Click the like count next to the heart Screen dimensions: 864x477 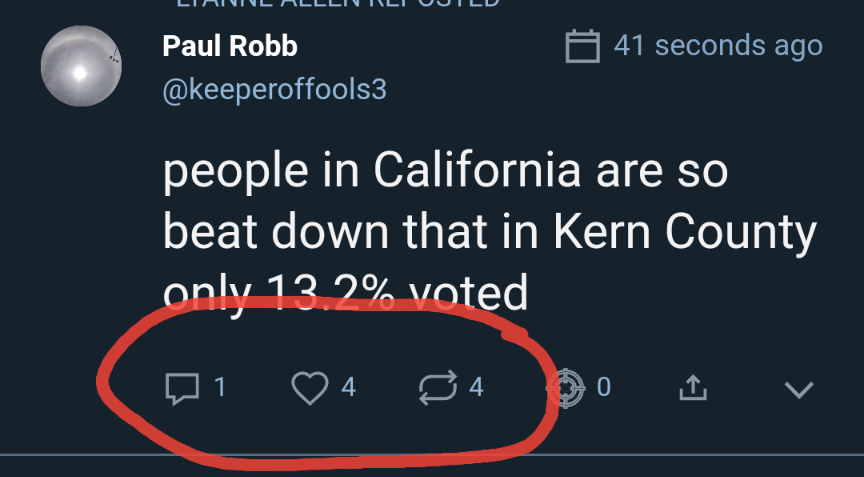coord(349,387)
